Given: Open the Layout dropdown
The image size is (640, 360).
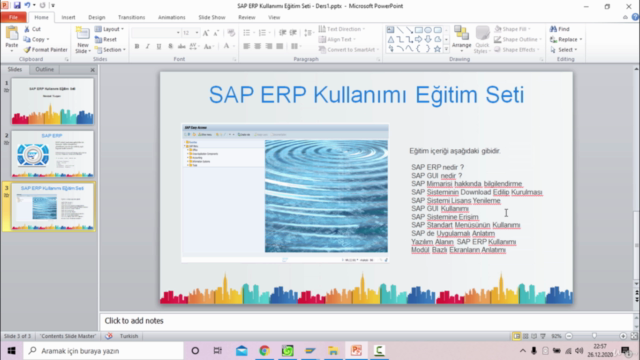Looking at the screenshot, I should pyautogui.click(x=109, y=29).
